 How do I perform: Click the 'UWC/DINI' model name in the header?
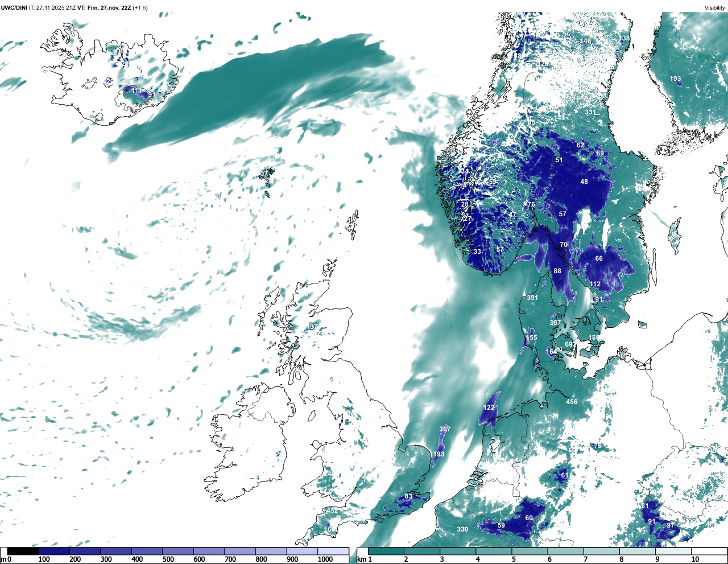[x=14, y=7]
